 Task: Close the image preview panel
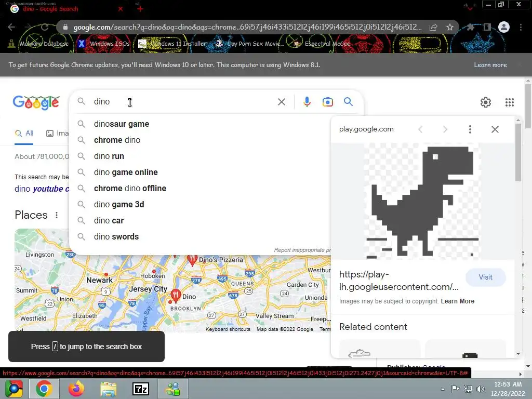point(495,129)
